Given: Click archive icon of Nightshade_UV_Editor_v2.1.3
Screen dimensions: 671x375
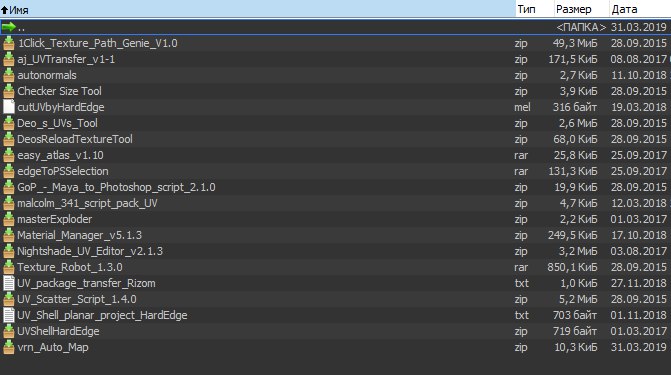Looking at the screenshot, I should 9,251.
